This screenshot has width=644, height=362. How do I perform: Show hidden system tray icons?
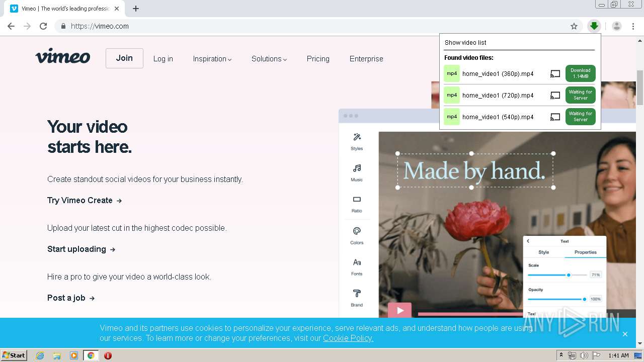[561, 355]
